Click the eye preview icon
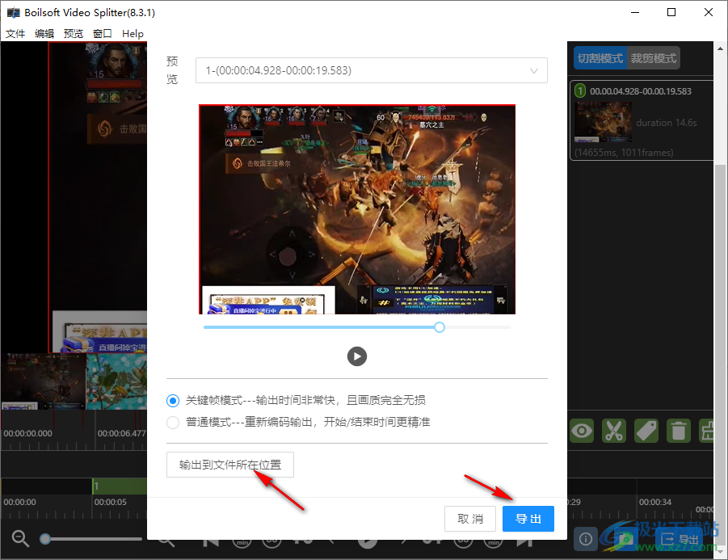Screen dimensions: 728x560 tap(582, 431)
